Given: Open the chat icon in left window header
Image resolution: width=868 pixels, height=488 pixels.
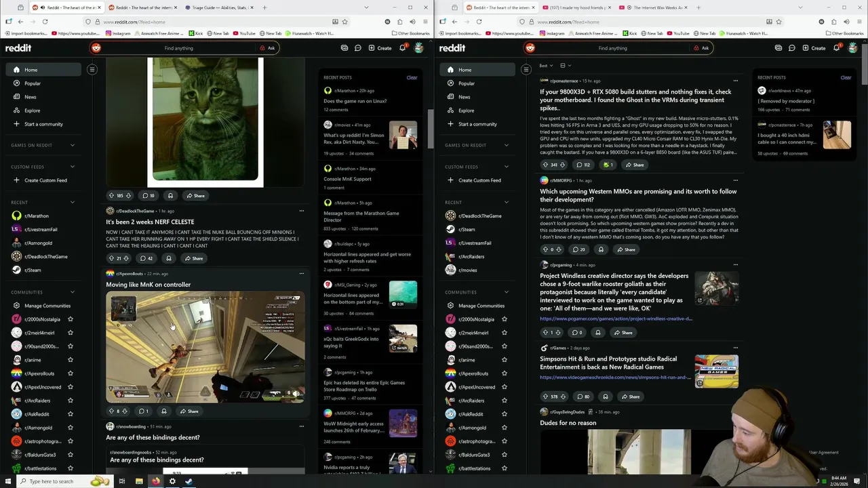Looking at the screenshot, I should coord(357,48).
